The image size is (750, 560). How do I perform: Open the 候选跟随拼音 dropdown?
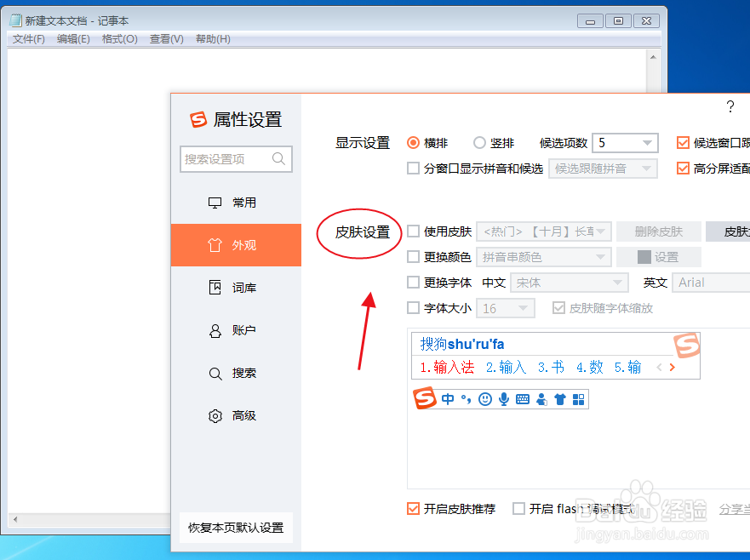[x=603, y=169]
